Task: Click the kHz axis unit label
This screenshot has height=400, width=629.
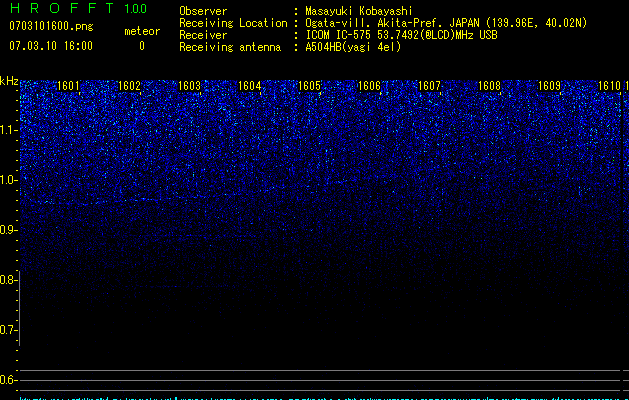Action: click(x=9, y=81)
